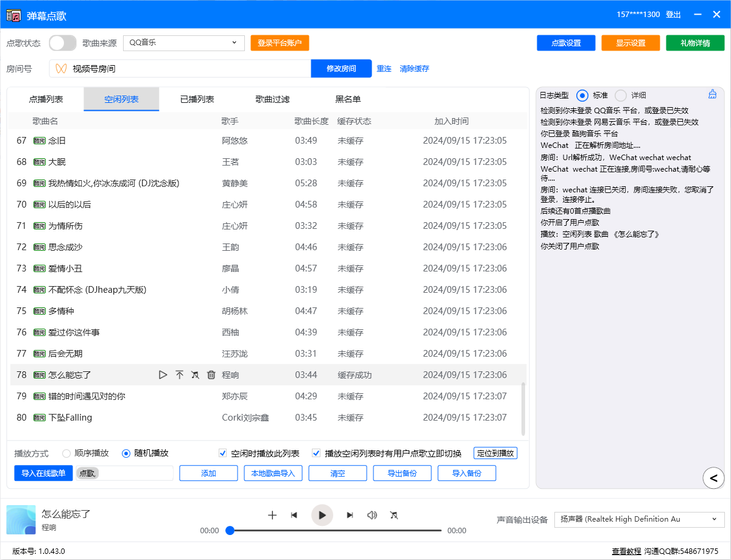Go to previous track in player

(x=294, y=515)
